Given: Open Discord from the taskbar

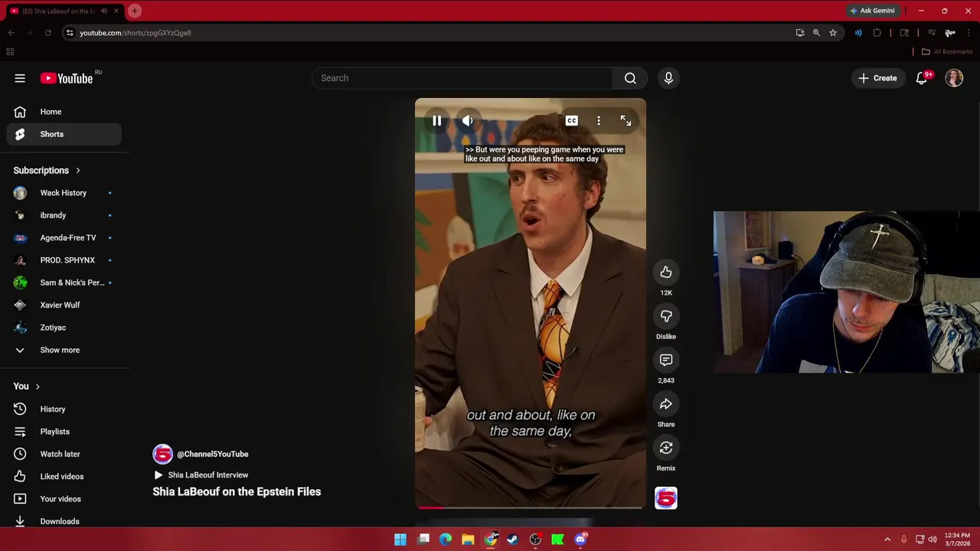Looking at the screenshot, I should pyautogui.click(x=580, y=540).
